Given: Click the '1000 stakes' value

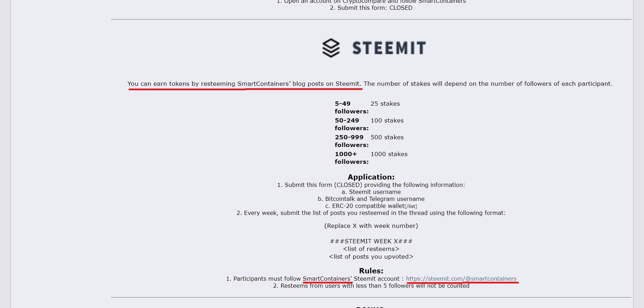Looking at the screenshot, I should tap(389, 154).
